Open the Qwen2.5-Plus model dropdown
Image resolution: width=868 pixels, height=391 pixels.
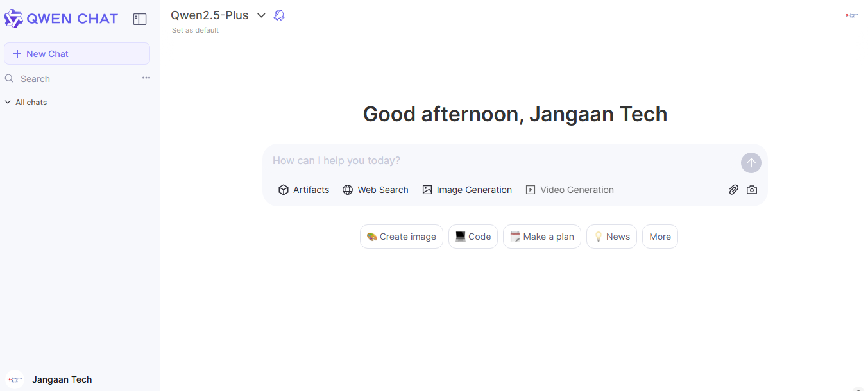tap(218, 15)
